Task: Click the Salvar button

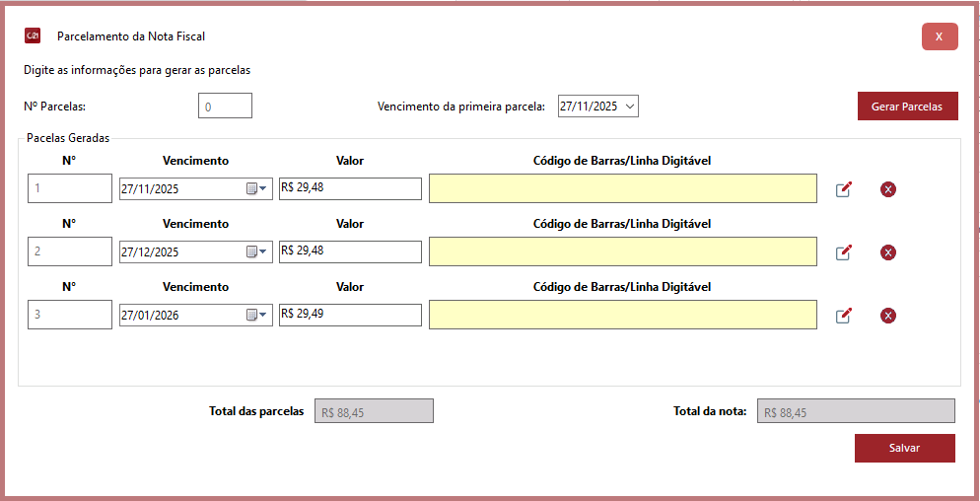Action: coord(904,448)
